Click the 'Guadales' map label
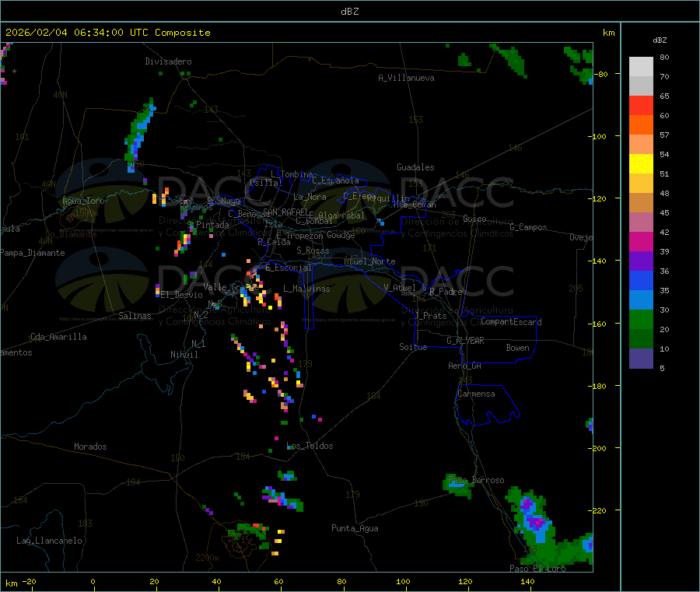This screenshot has height=592, width=700. pos(415,167)
